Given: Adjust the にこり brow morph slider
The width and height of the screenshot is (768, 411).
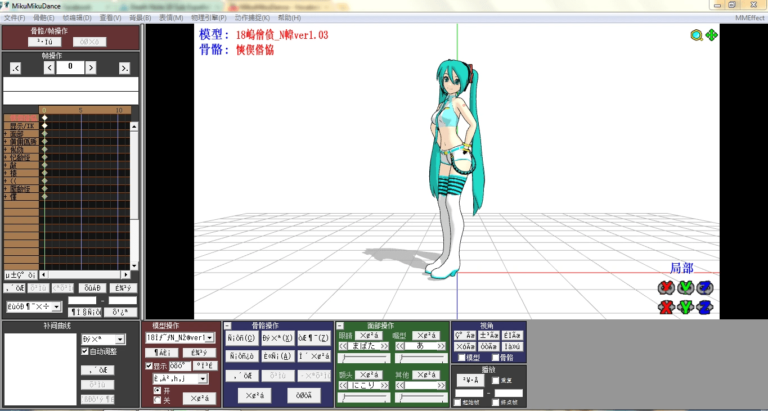Looking at the screenshot, I should pyautogui.click(x=364, y=397).
